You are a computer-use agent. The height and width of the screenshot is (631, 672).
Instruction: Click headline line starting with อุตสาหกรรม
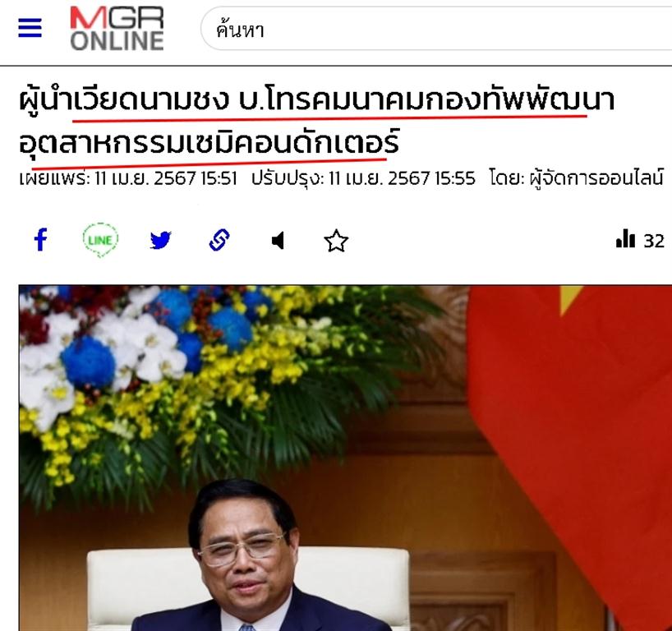209,142
